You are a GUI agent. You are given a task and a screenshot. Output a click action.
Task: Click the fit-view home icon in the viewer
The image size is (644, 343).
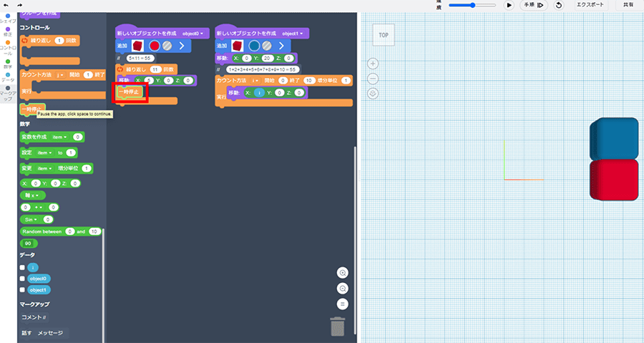[x=373, y=94]
